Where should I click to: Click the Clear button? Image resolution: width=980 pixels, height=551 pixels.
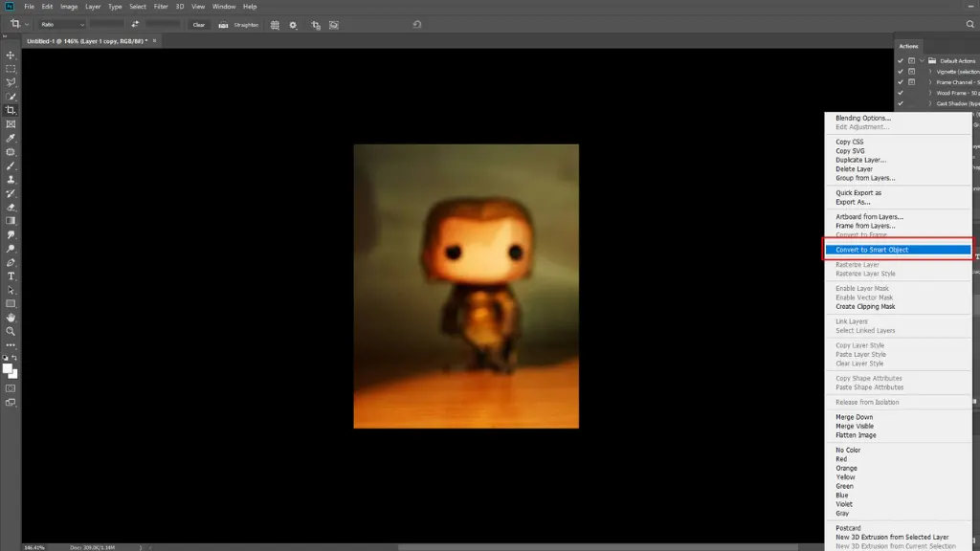[x=199, y=24]
